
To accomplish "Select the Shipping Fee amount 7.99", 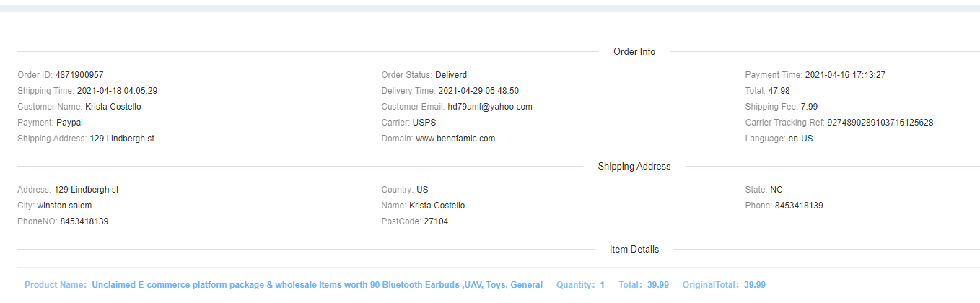I will coord(809,107).
